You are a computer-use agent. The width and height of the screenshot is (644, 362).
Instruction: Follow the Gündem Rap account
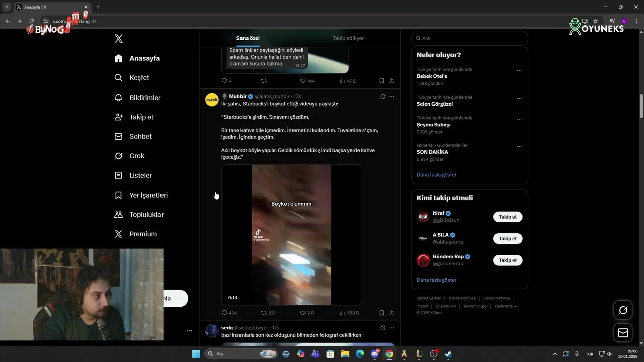pyautogui.click(x=508, y=260)
